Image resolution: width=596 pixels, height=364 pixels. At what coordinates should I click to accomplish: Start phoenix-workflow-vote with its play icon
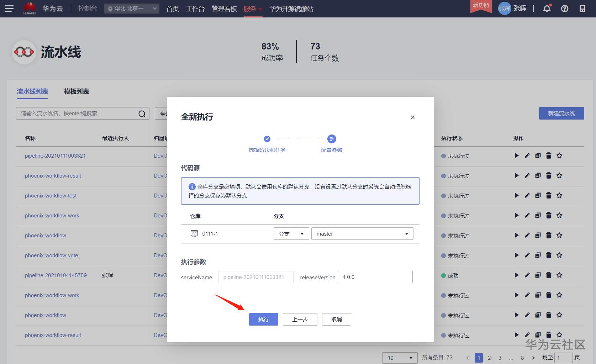[517, 255]
